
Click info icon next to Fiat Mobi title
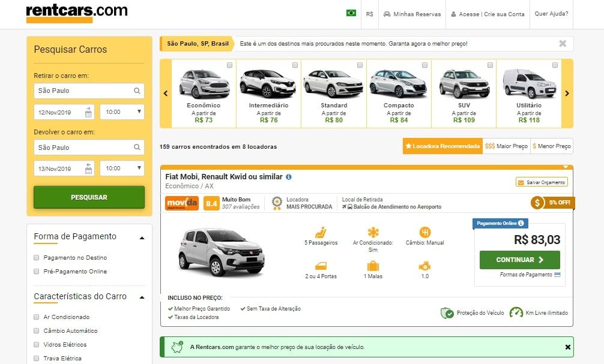(289, 177)
